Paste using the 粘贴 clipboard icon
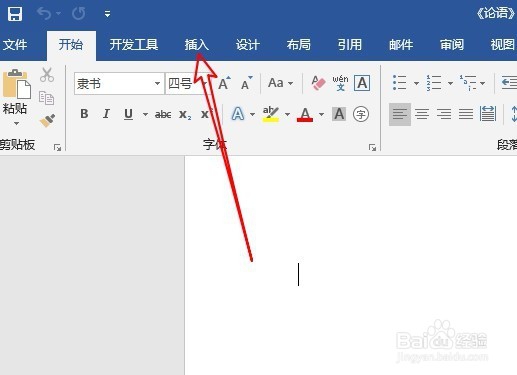 click(x=16, y=84)
